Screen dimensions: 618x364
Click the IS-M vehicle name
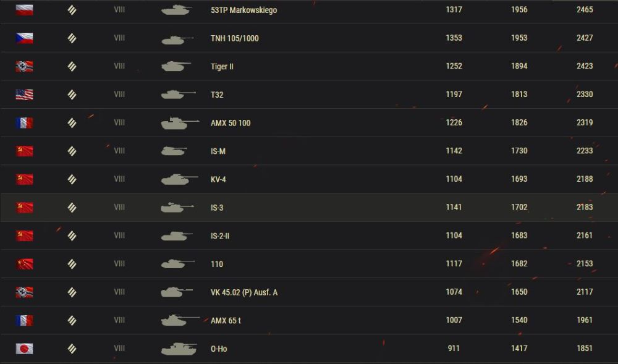tap(218, 151)
